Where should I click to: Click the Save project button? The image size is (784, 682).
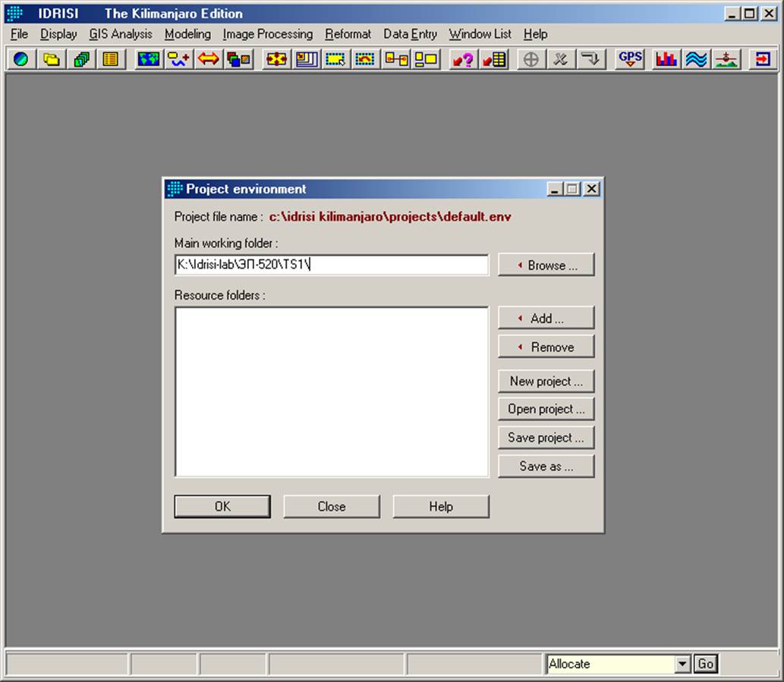(546, 438)
